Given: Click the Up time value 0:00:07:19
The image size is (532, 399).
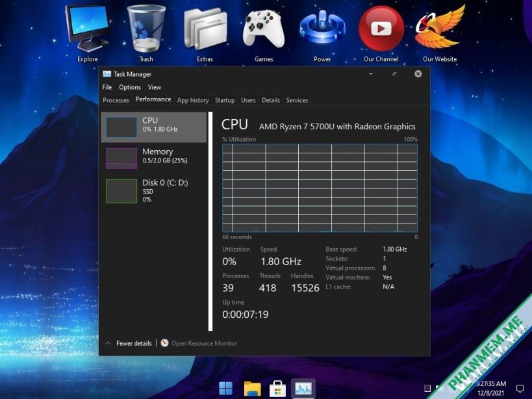Looking at the screenshot, I should coord(246,314).
